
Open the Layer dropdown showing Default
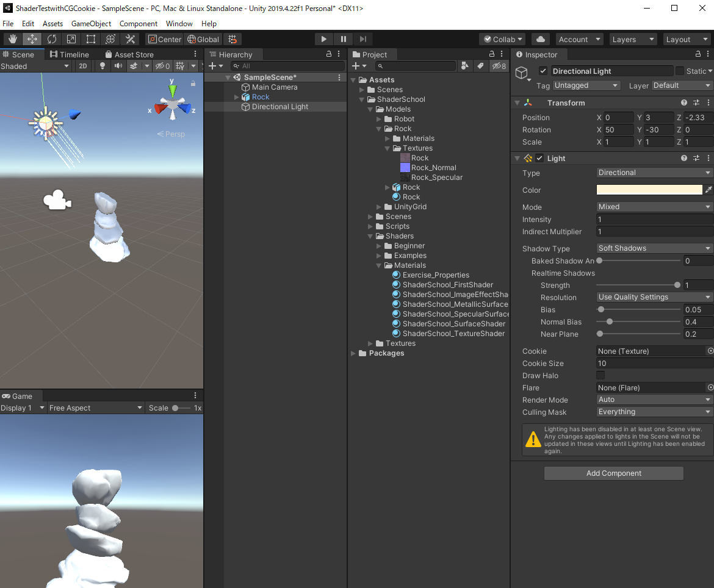[x=682, y=85]
